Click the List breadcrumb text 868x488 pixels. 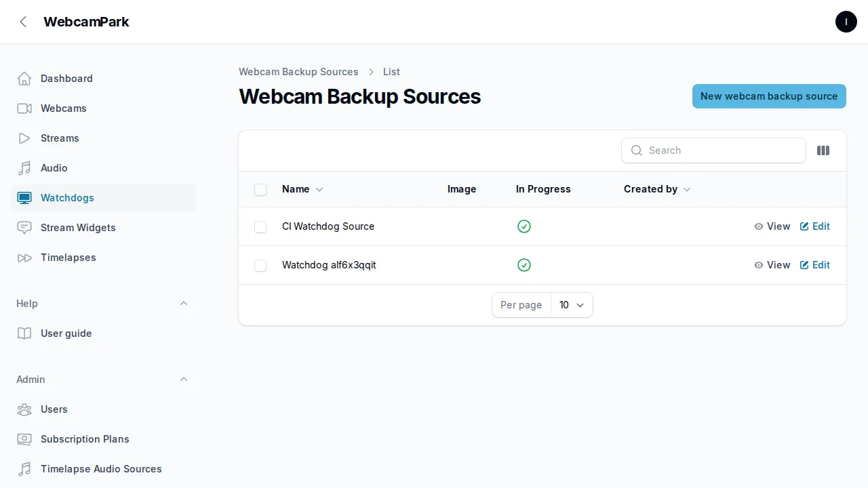pyautogui.click(x=391, y=72)
